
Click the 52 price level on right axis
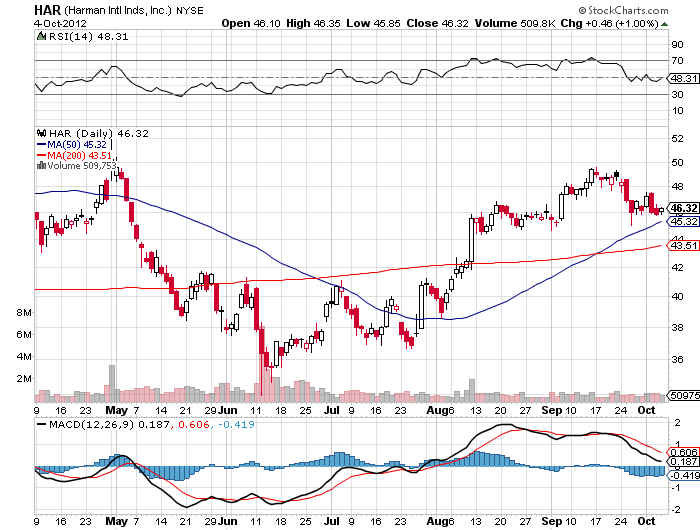coord(677,138)
